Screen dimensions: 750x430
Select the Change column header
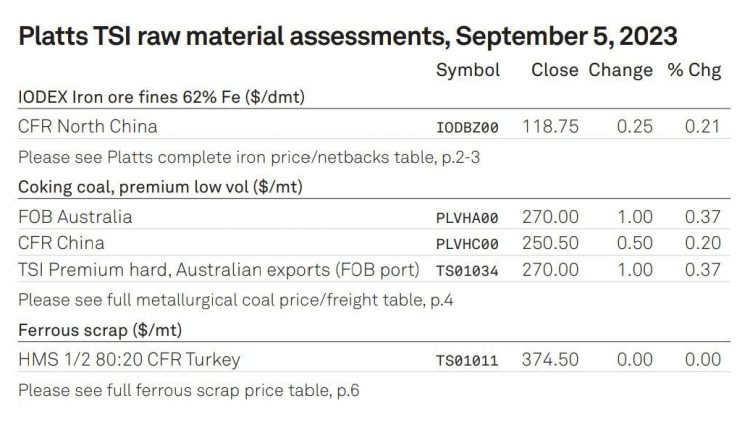click(x=620, y=70)
